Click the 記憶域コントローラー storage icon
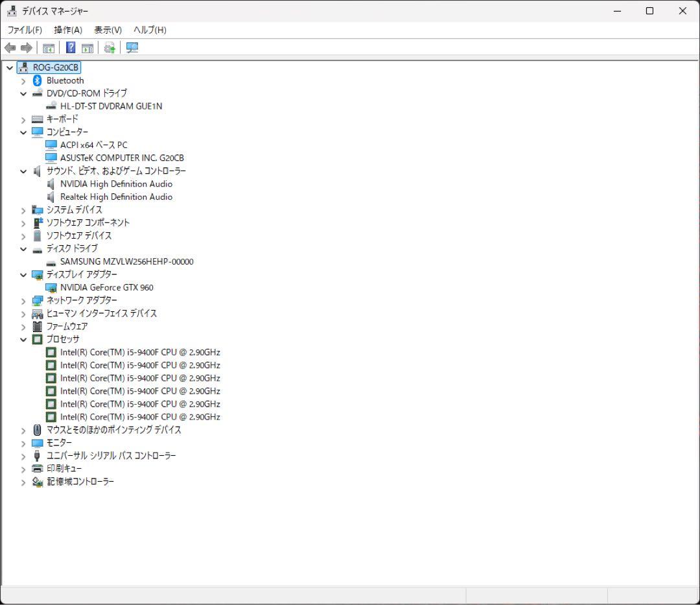 coord(38,482)
